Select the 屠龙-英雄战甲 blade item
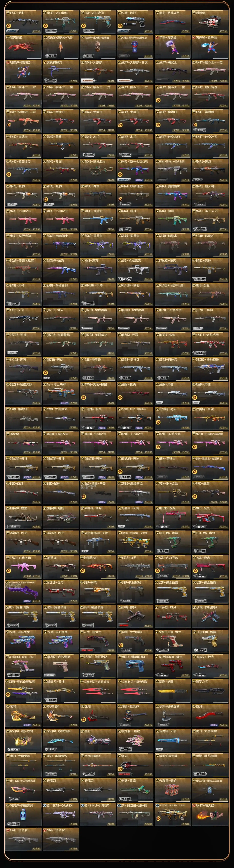This screenshot has width=234, height=868. click(172, 22)
